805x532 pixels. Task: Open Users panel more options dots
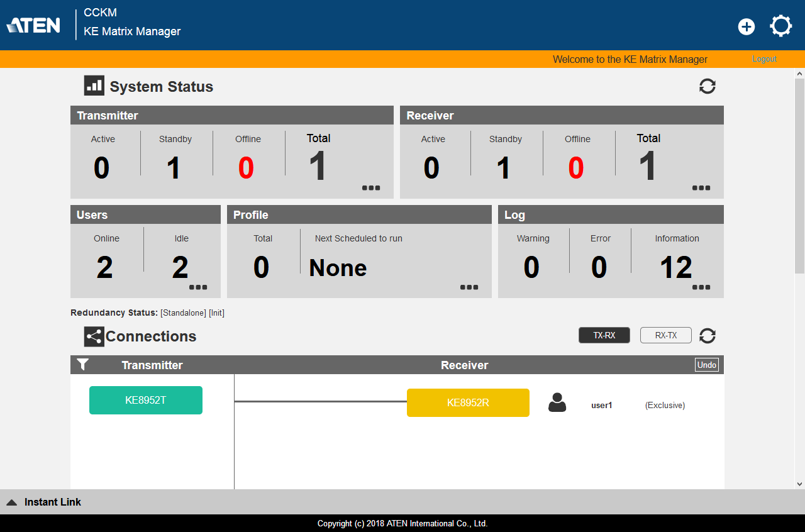pyautogui.click(x=198, y=287)
